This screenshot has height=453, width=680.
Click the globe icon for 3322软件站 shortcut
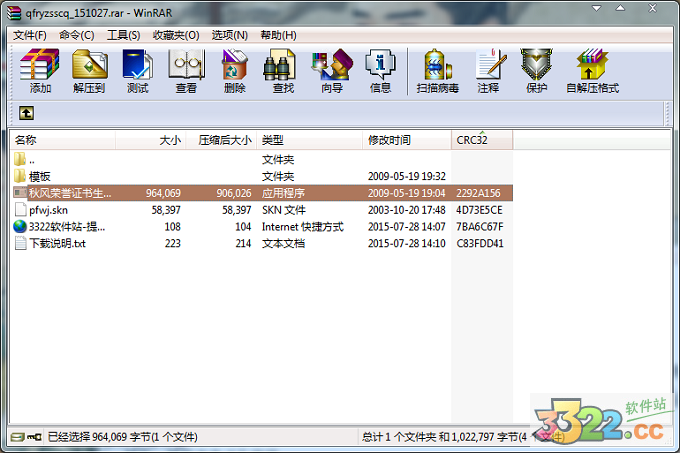[x=20, y=226]
